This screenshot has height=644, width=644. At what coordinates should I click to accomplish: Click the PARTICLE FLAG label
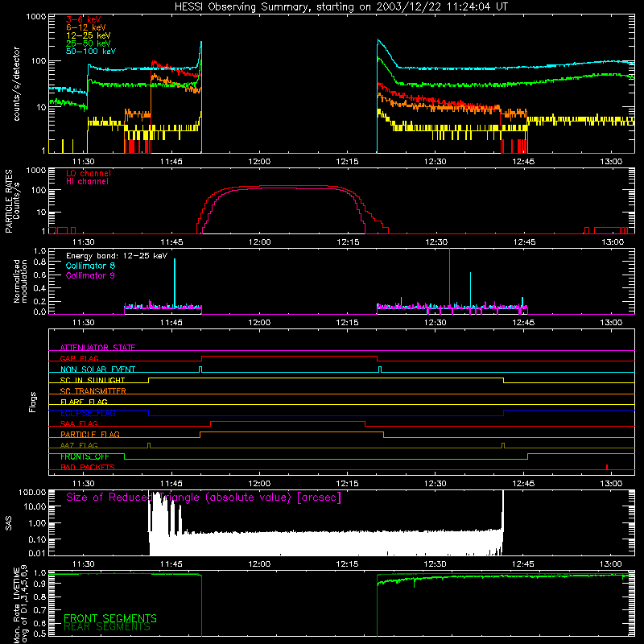[90, 434]
